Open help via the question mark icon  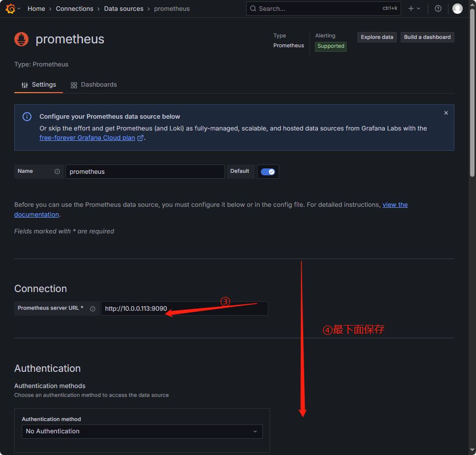coord(438,8)
